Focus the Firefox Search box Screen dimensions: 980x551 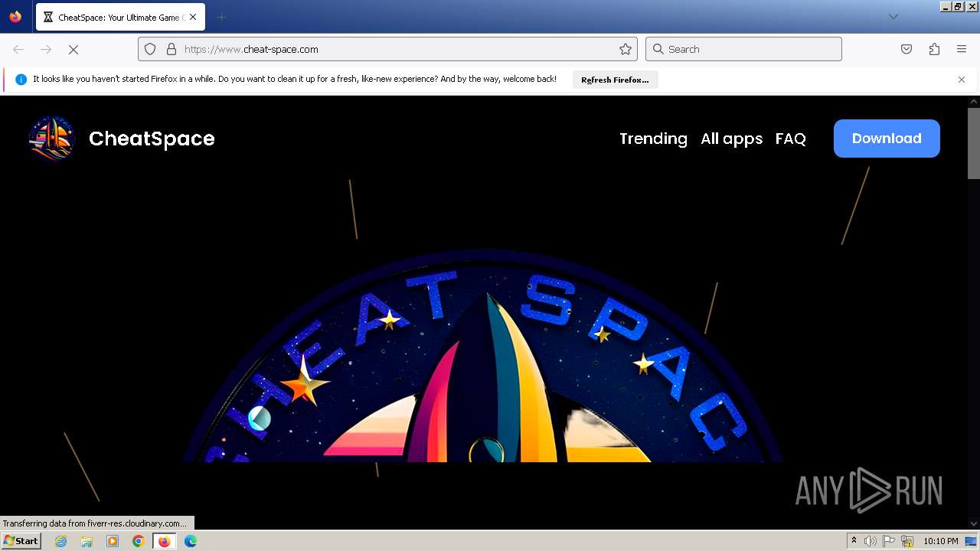743,49
